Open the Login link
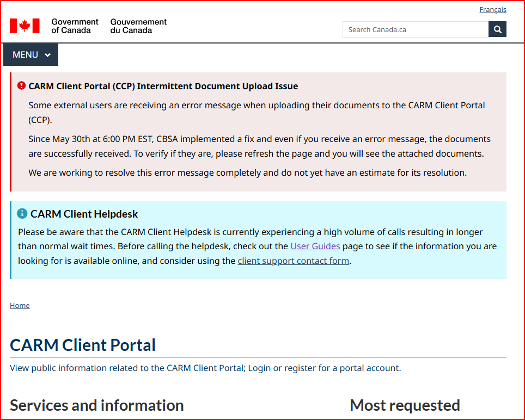The image size is (525, 420). (x=259, y=368)
